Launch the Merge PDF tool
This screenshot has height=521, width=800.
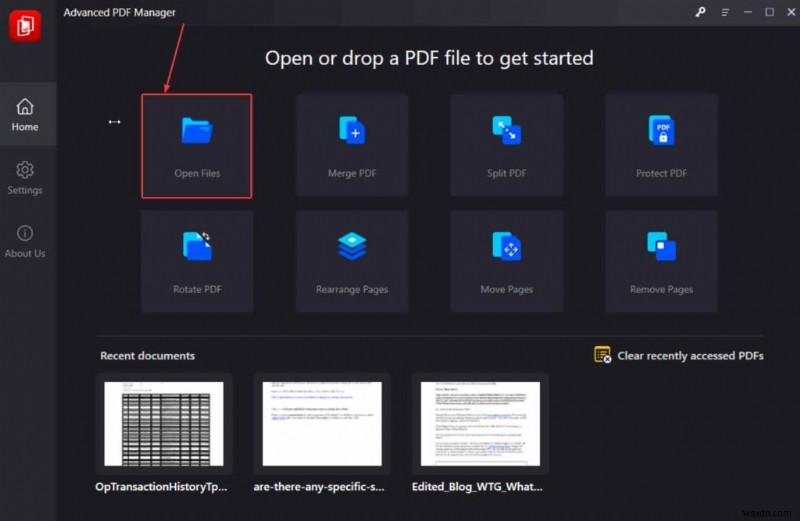pyautogui.click(x=352, y=145)
